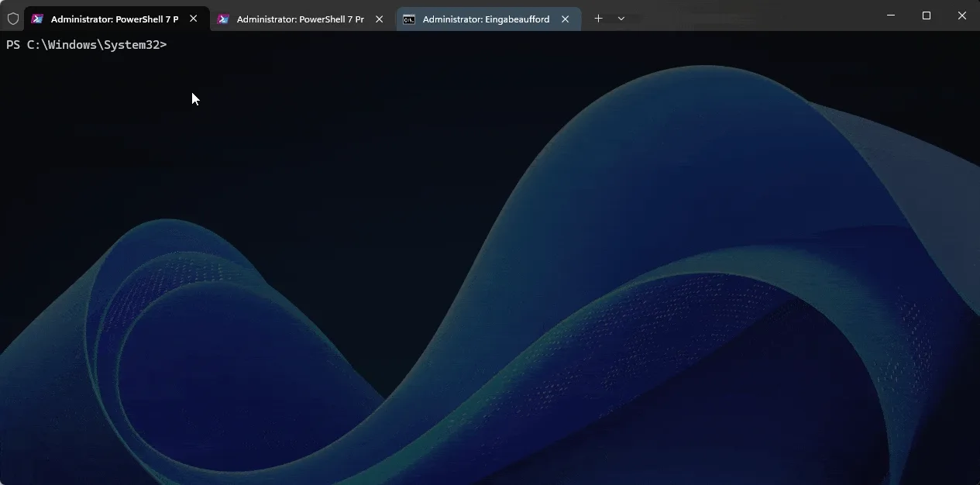Close the Eingabeaufforderung tab
Viewport: 980px width, 485px height.
[x=565, y=19]
